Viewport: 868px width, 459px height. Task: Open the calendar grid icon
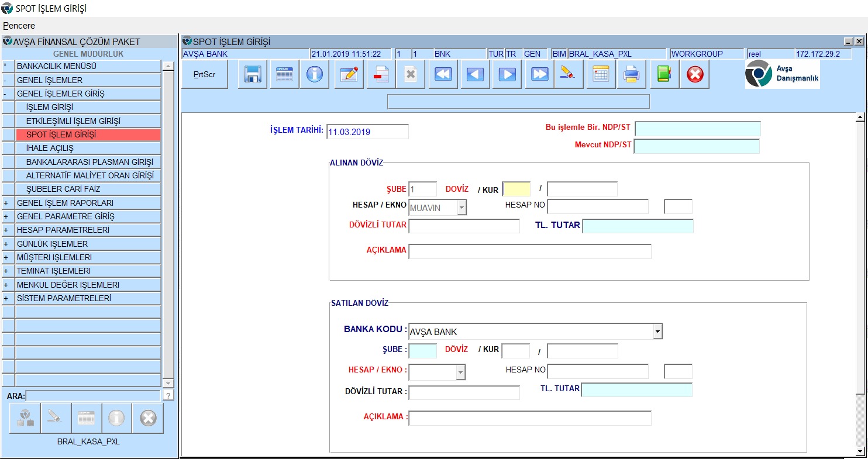click(x=601, y=74)
